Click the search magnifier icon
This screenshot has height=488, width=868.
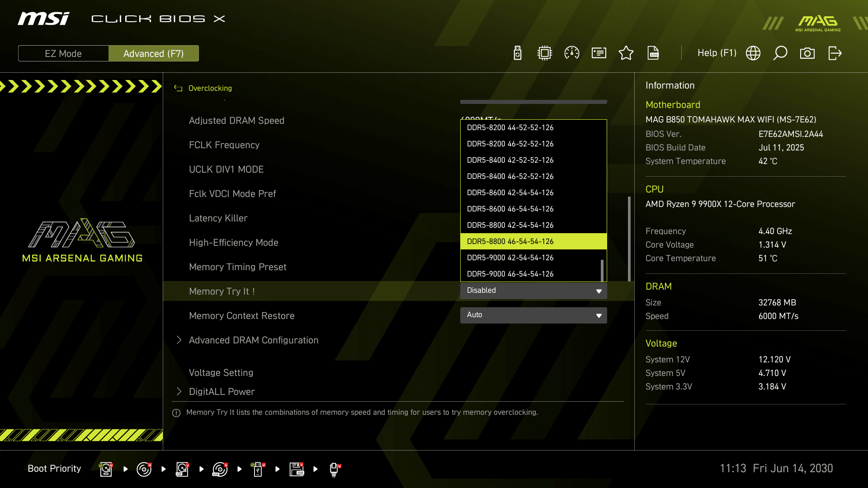point(780,53)
